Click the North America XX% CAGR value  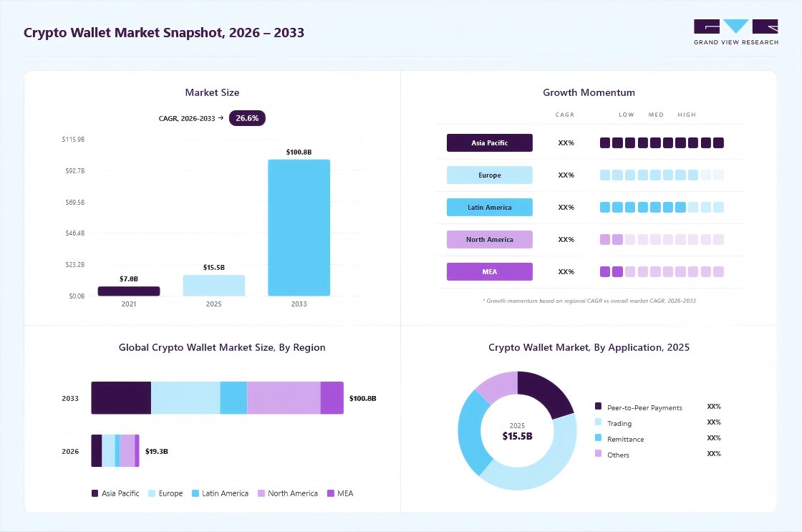click(566, 239)
